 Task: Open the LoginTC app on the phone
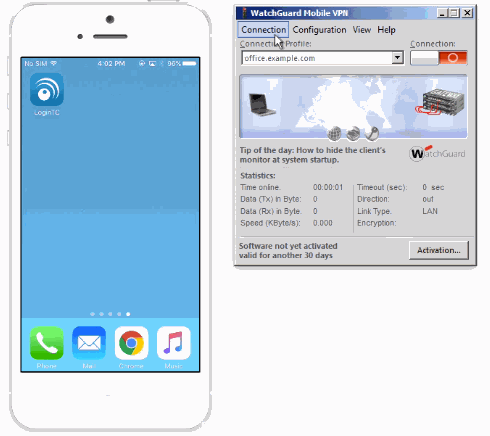pyautogui.click(x=47, y=89)
